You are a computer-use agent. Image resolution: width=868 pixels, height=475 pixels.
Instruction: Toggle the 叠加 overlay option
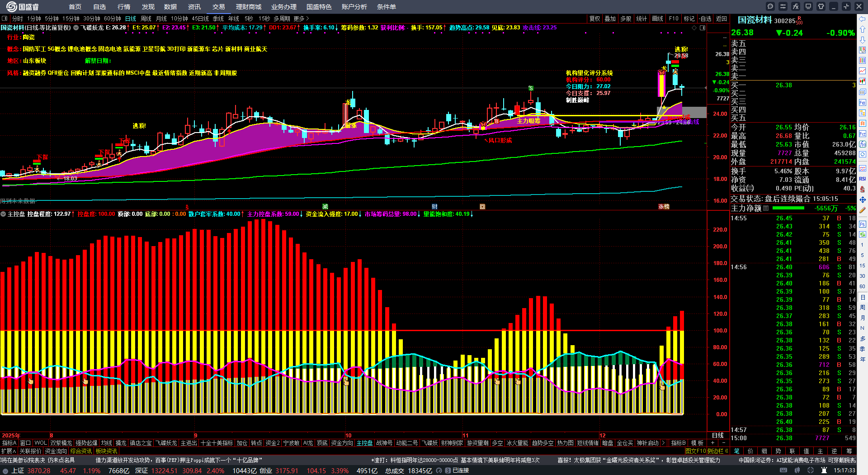(x=610, y=19)
